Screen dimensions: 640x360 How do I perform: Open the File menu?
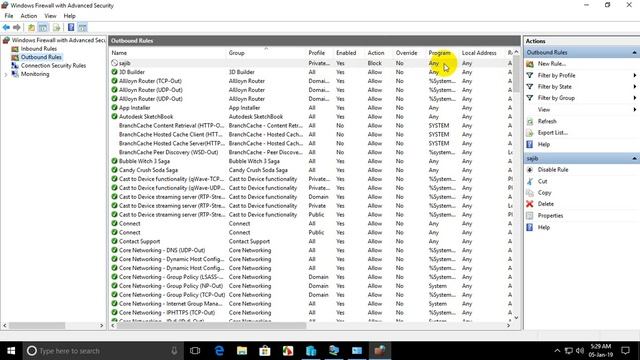coord(9,16)
